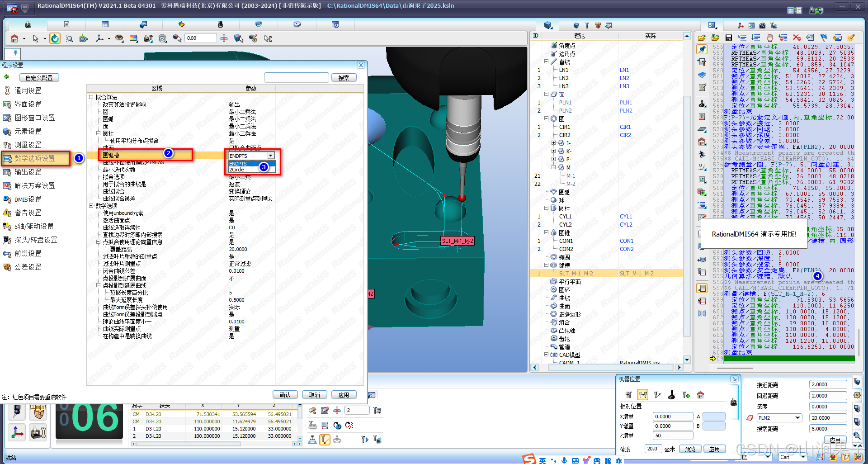Click the Sogou input method S icon
The width and height of the screenshot is (868, 464).
(528, 459)
